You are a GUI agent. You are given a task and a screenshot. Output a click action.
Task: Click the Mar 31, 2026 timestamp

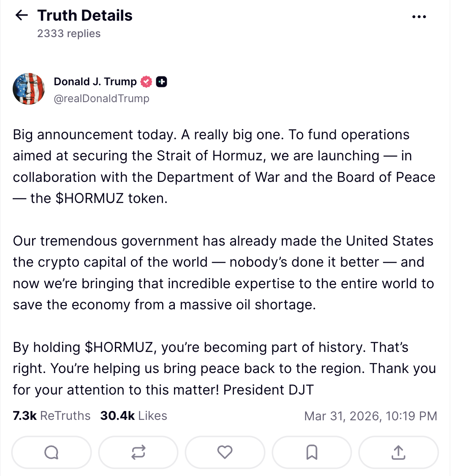[370, 416]
